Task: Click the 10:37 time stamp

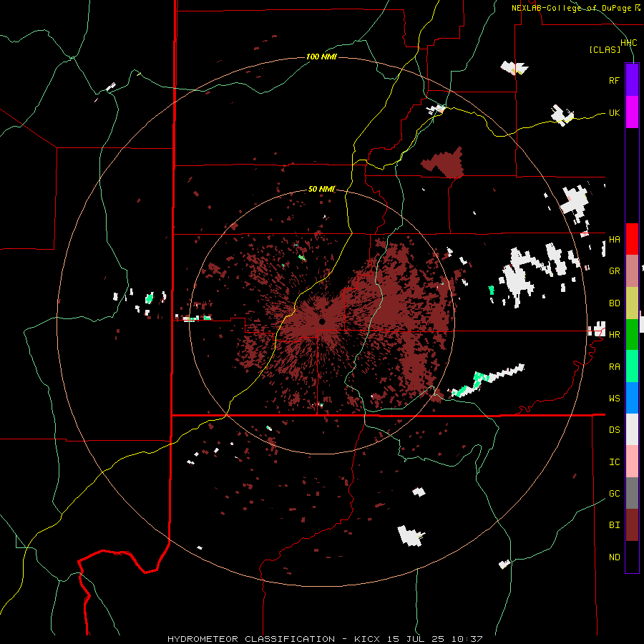Action: [467, 639]
